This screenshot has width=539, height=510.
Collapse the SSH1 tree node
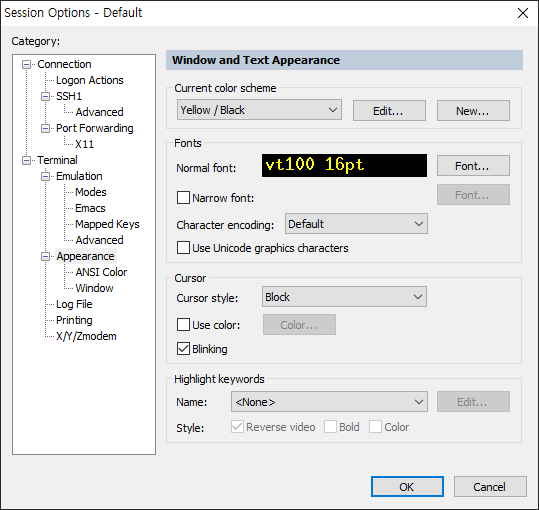(x=45, y=96)
